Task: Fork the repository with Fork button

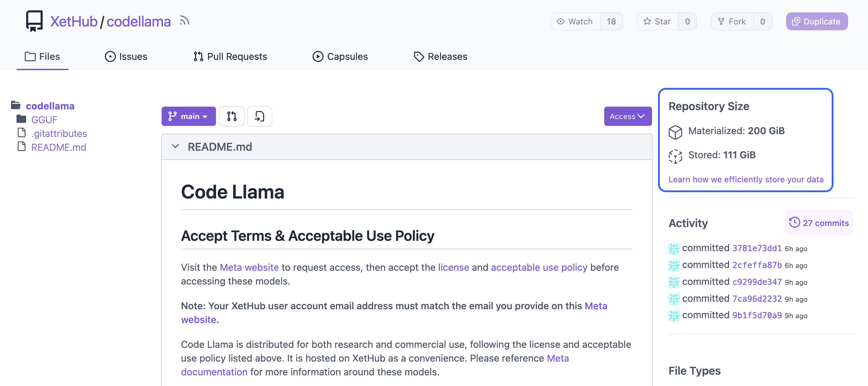Action: click(x=732, y=21)
